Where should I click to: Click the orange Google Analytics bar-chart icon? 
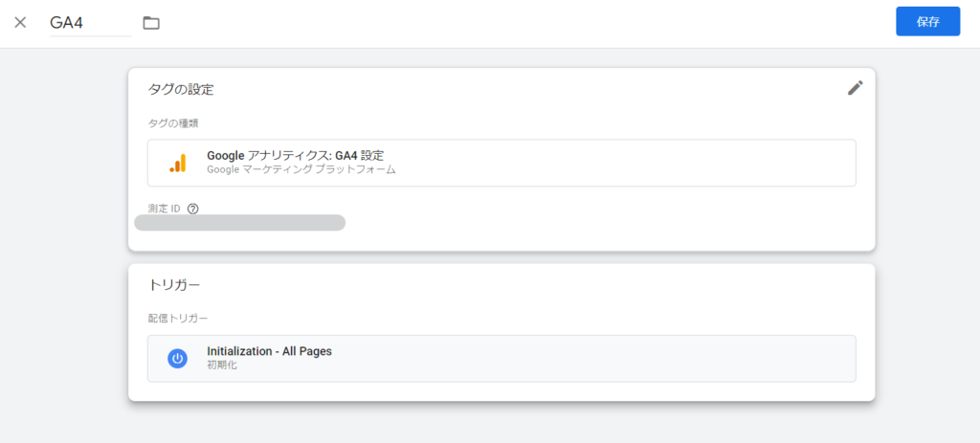[x=177, y=163]
